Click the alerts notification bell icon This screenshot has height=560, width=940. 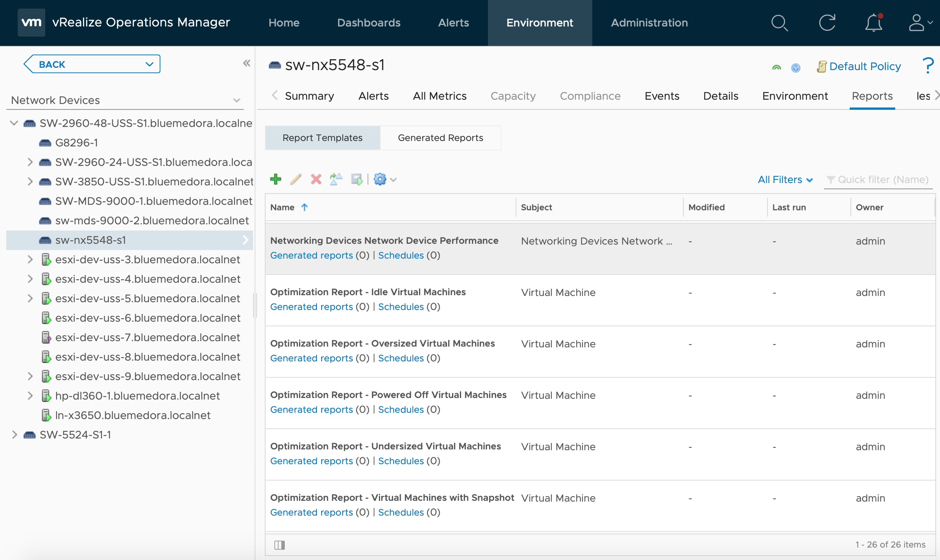coord(873,22)
